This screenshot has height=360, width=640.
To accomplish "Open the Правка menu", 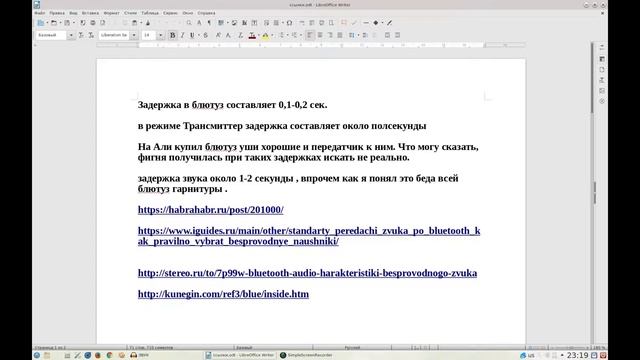I will click(x=57, y=13).
